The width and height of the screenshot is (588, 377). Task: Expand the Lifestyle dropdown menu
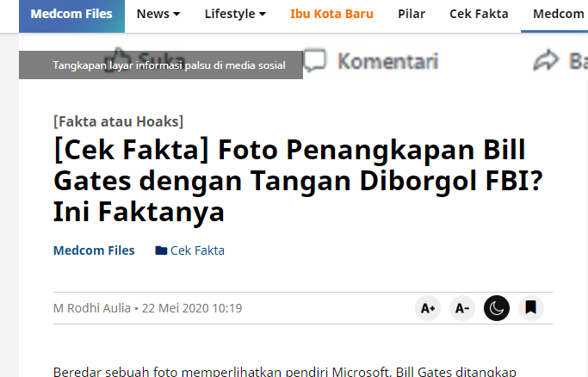(235, 15)
